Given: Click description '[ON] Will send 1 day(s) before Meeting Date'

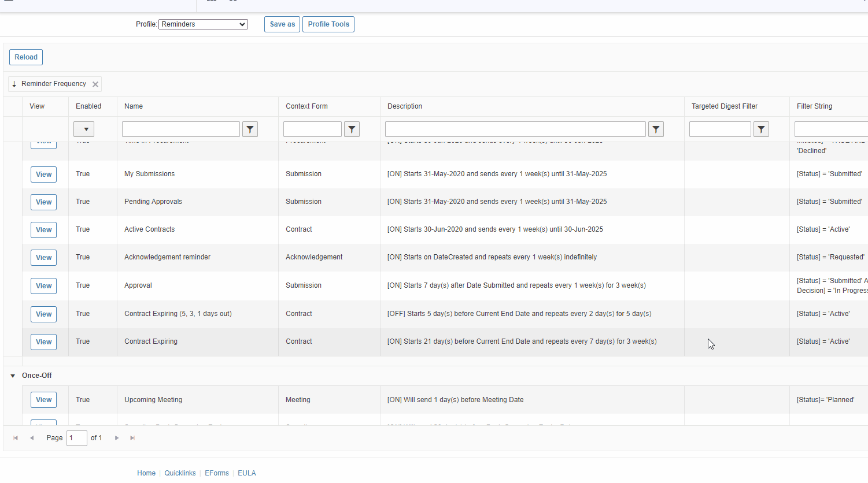Looking at the screenshot, I should pyautogui.click(x=456, y=400).
